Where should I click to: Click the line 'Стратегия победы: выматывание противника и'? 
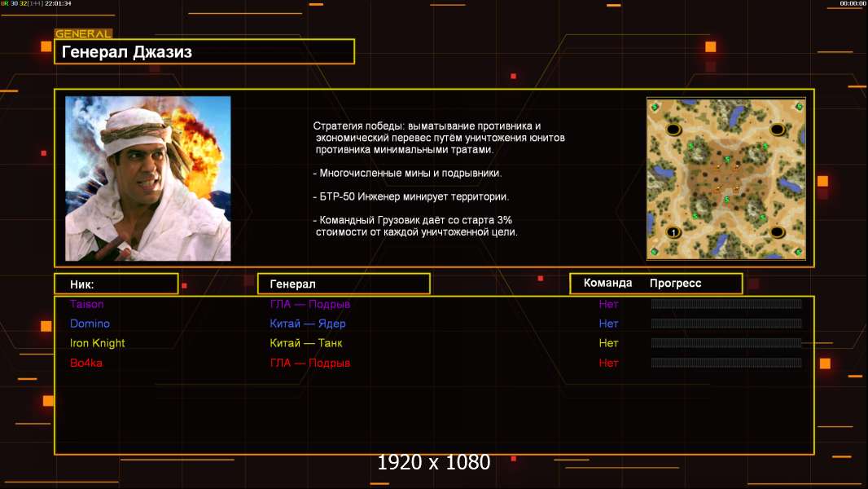pos(427,126)
